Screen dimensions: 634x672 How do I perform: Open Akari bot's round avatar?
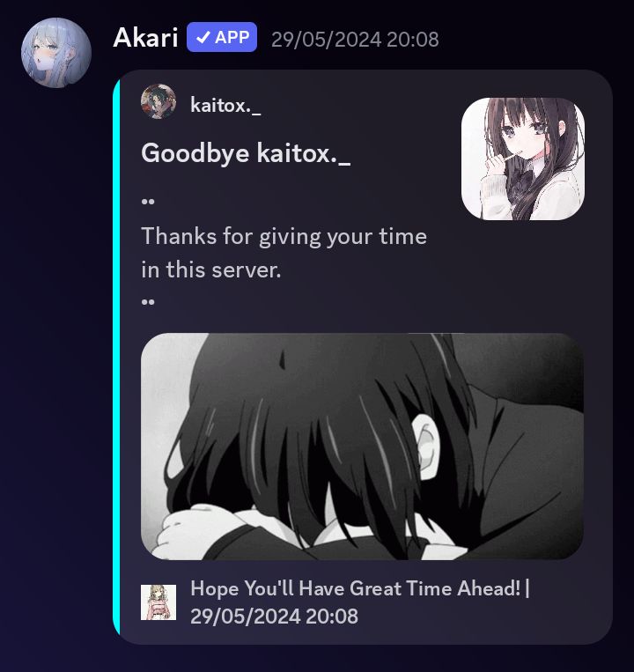pos(56,53)
